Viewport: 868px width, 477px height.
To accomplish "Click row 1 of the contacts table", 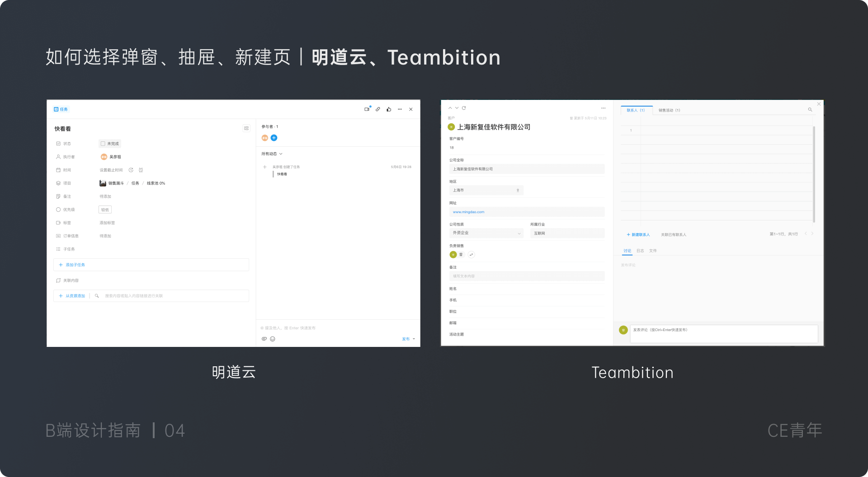I will (x=717, y=131).
